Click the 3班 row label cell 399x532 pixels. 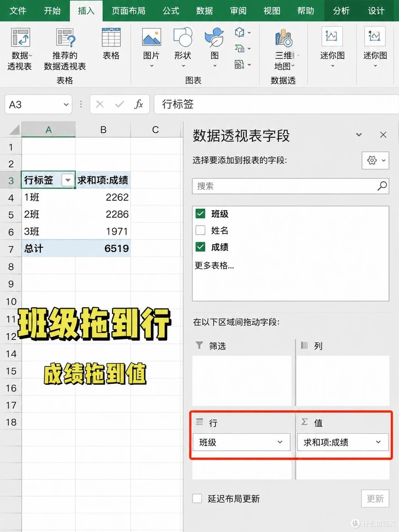coord(48,231)
